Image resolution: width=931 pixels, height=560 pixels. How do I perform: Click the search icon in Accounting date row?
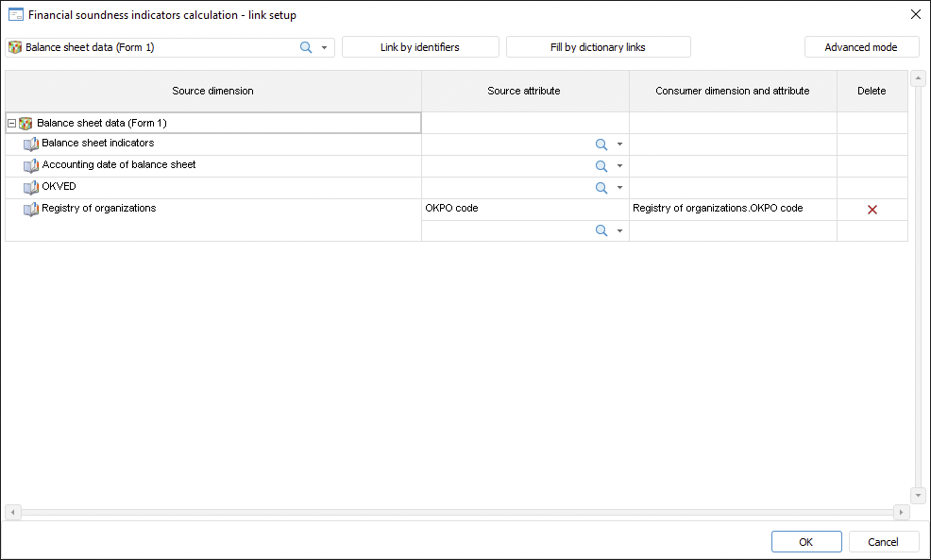(601, 166)
